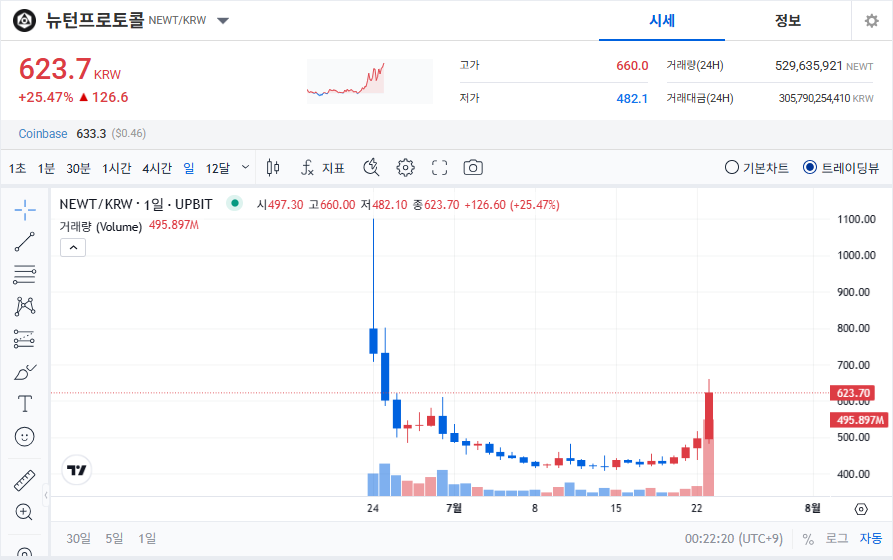This screenshot has width=893, height=560.
Task: Click the 저가 value 482.1
Action: click(632, 99)
